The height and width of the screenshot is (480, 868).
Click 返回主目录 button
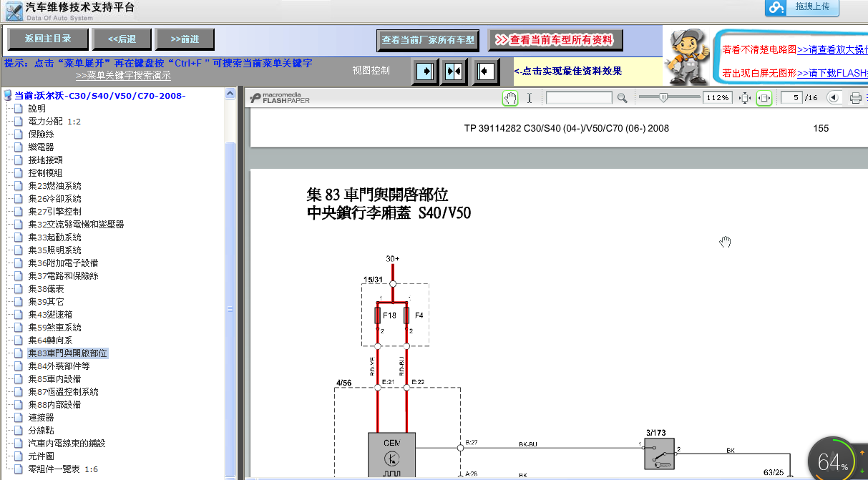tap(48, 39)
